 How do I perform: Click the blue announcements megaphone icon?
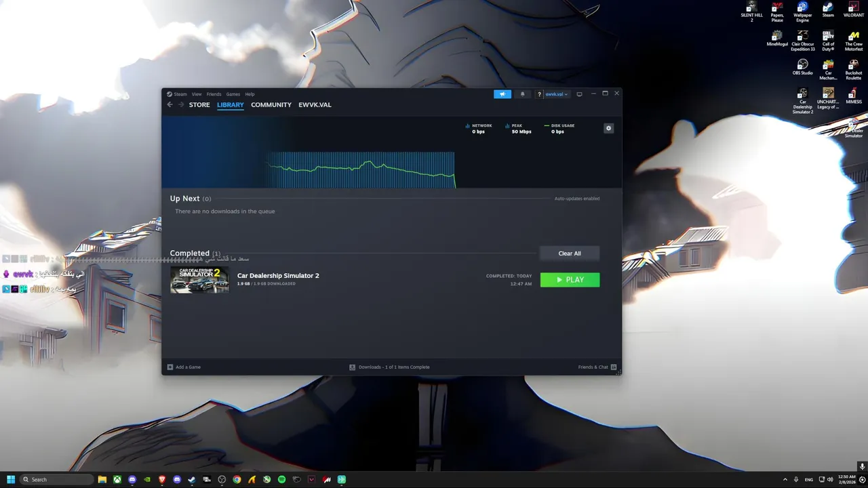pos(502,94)
